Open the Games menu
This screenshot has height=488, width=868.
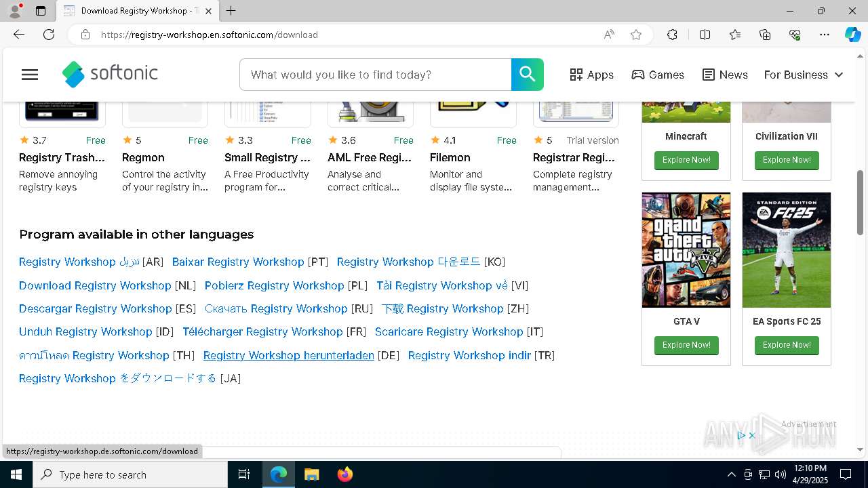point(658,75)
